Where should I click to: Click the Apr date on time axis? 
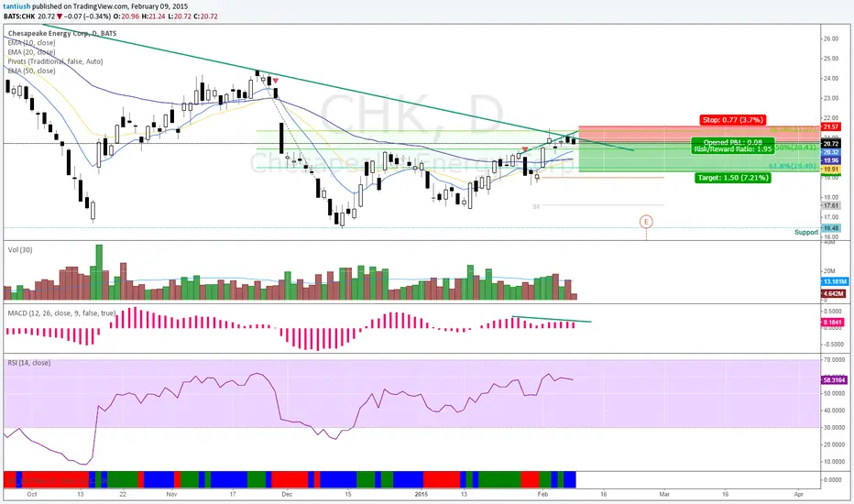[x=798, y=494]
